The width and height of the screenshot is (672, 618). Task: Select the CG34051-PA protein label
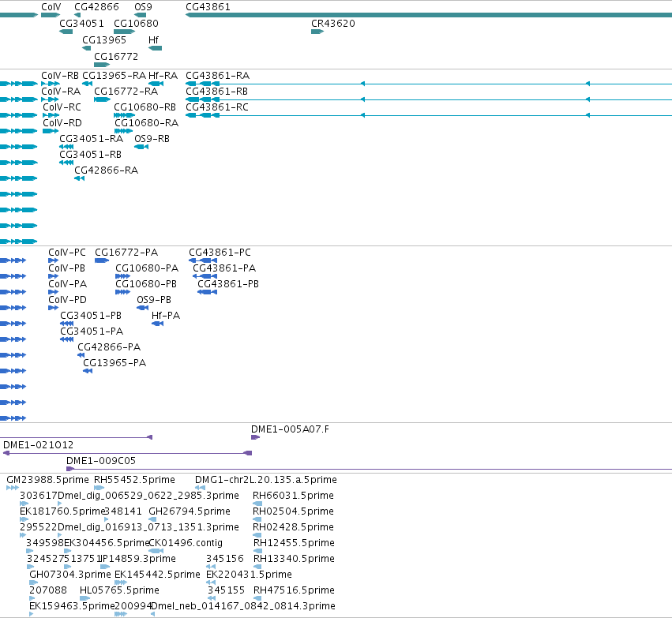[92, 332]
